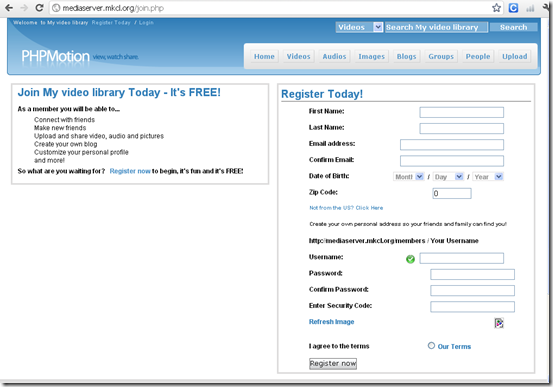Focus the Last Name field
Image resolution: width=553 pixels, height=387 pixels.
point(462,128)
